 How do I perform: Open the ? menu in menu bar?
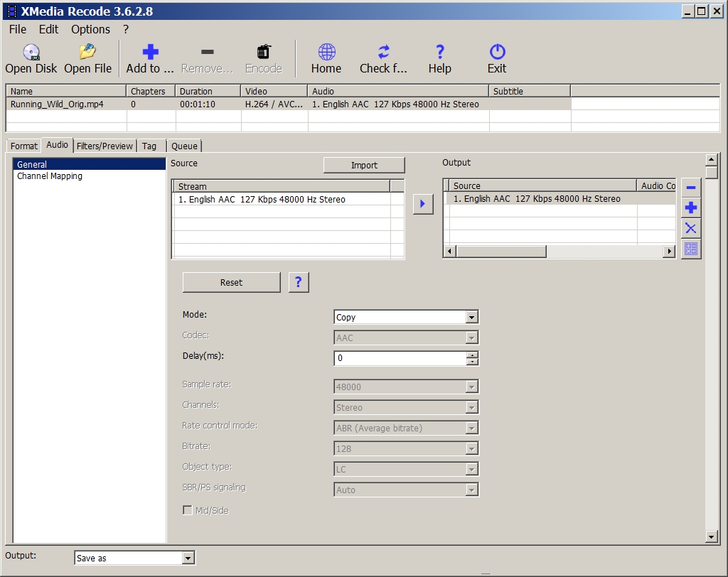click(x=126, y=29)
